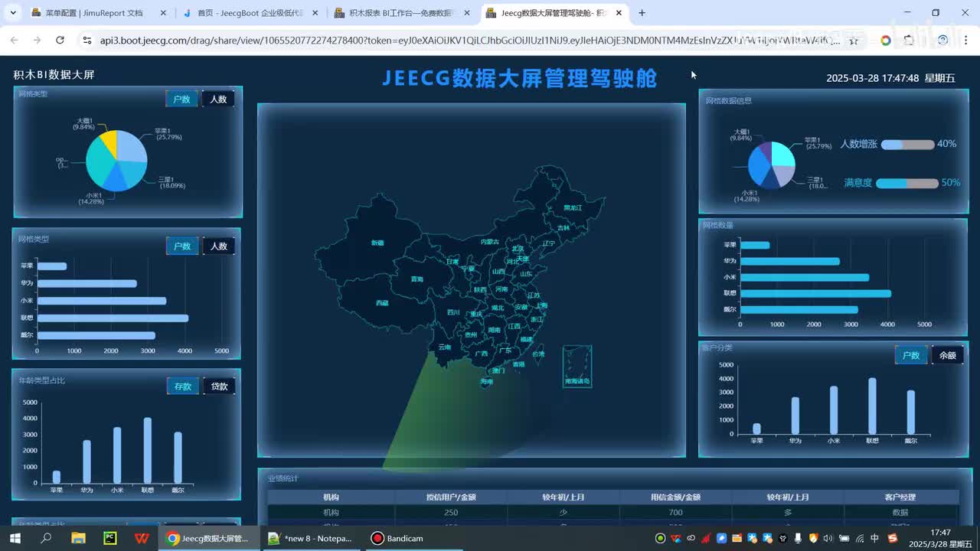Close the active Jeecg数据大屏管理驾驶舱 tab
The image size is (980, 551).
coord(619,13)
